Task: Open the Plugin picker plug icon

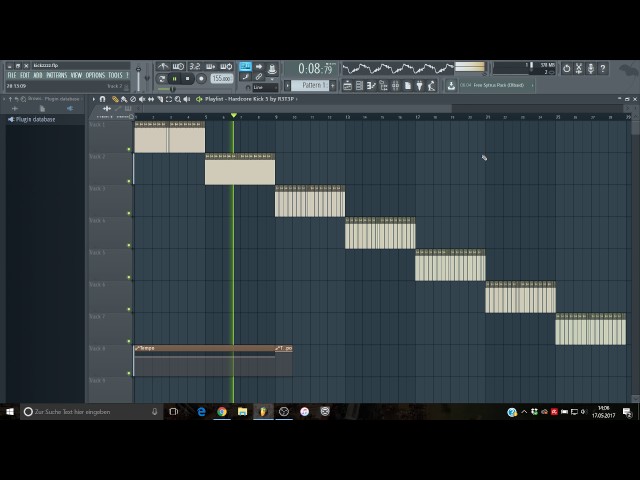Action: coord(420,86)
